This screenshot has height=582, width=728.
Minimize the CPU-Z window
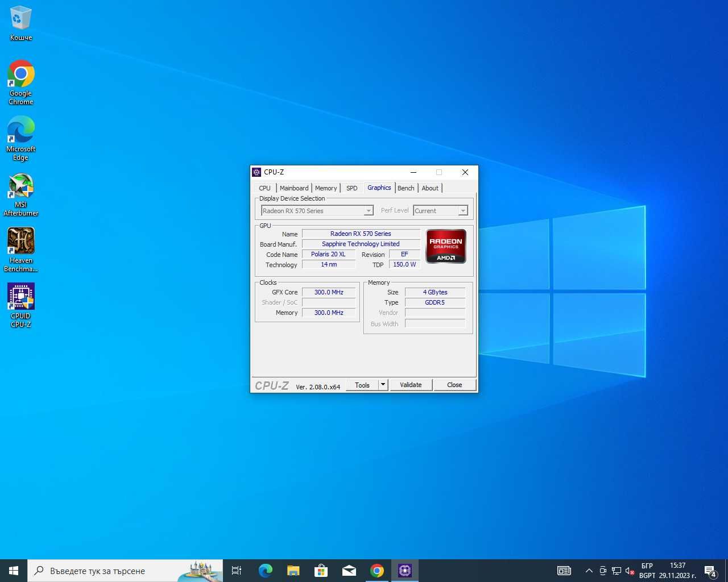[x=413, y=172]
